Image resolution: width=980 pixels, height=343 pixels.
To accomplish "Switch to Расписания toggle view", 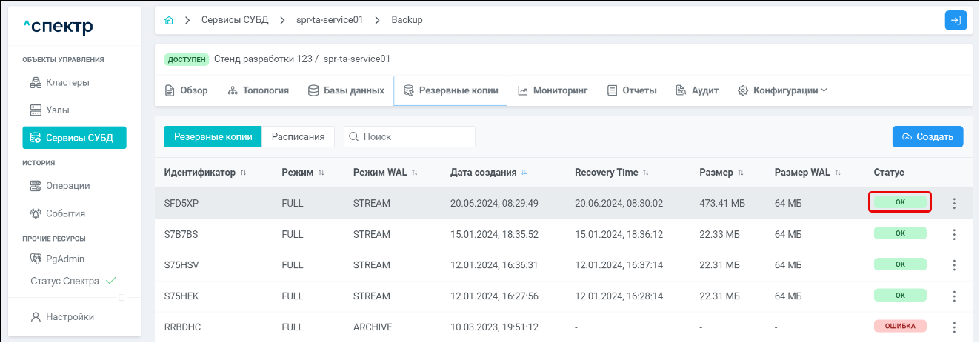I will (x=298, y=136).
